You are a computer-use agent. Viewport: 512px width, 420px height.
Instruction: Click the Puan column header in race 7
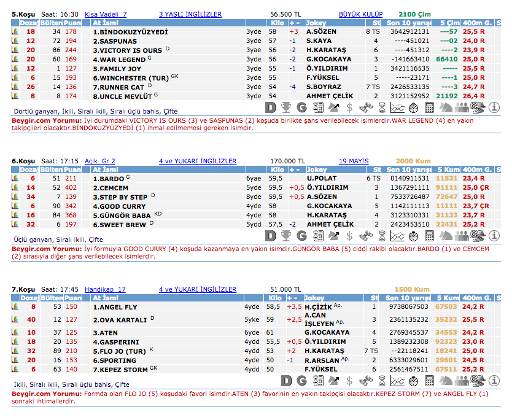coord(71,298)
